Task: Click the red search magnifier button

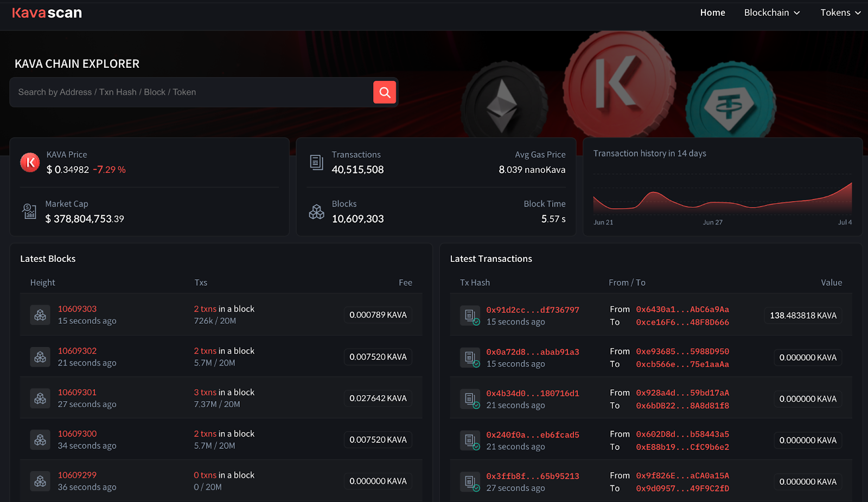Action: click(x=385, y=92)
